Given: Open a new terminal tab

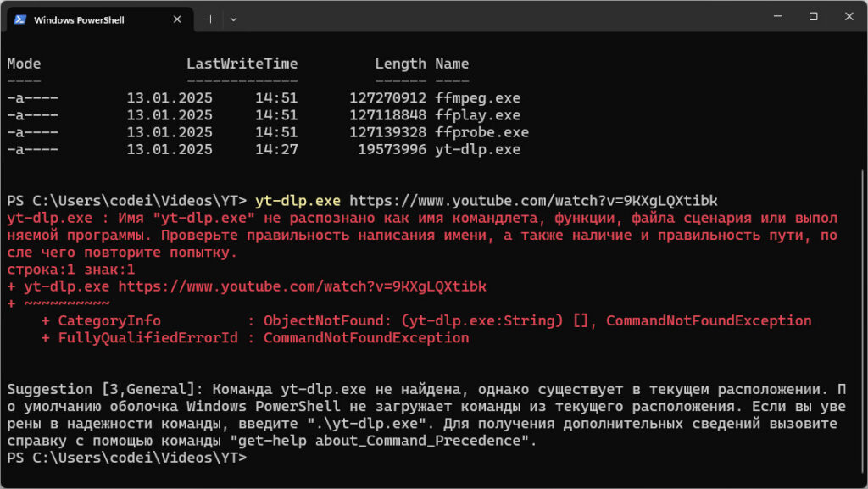Looking at the screenshot, I should coord(210,19).
